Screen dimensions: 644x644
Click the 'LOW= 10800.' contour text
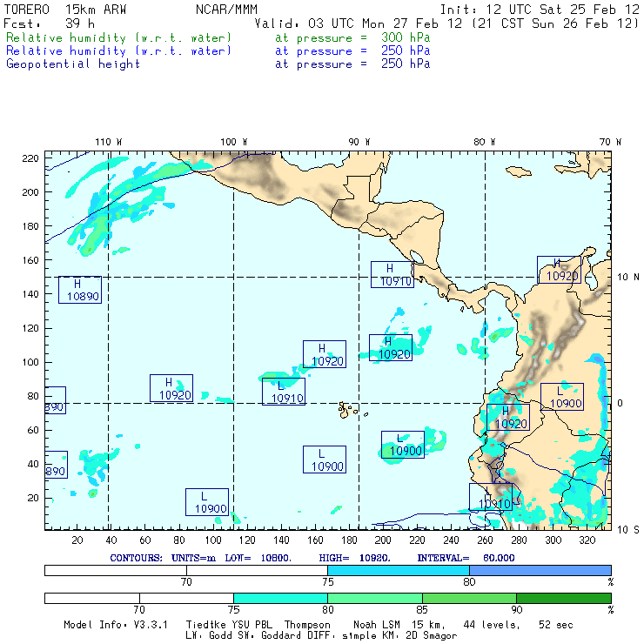pos(258,558)
